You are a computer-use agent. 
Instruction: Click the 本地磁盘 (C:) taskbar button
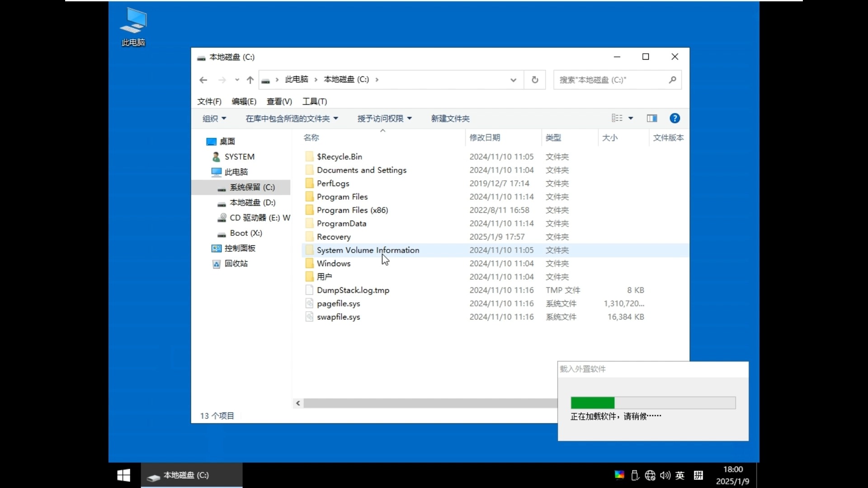(x=192, y=475)
